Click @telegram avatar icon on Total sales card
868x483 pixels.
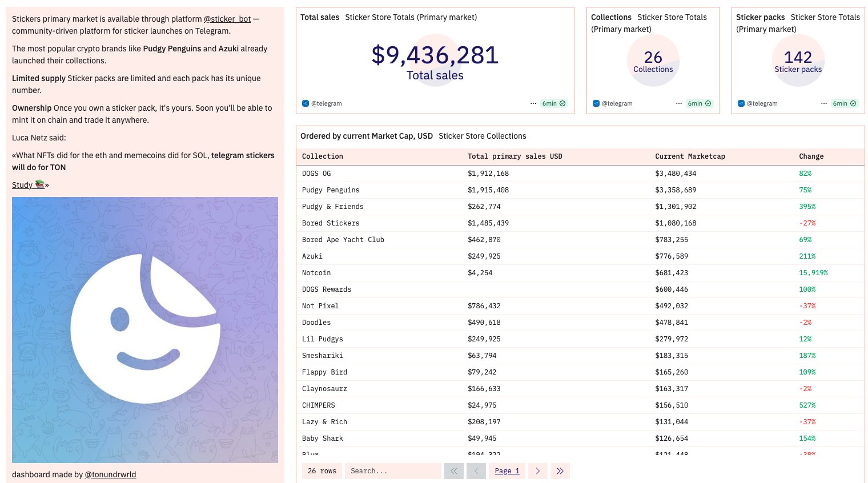[x=306, y=103]
